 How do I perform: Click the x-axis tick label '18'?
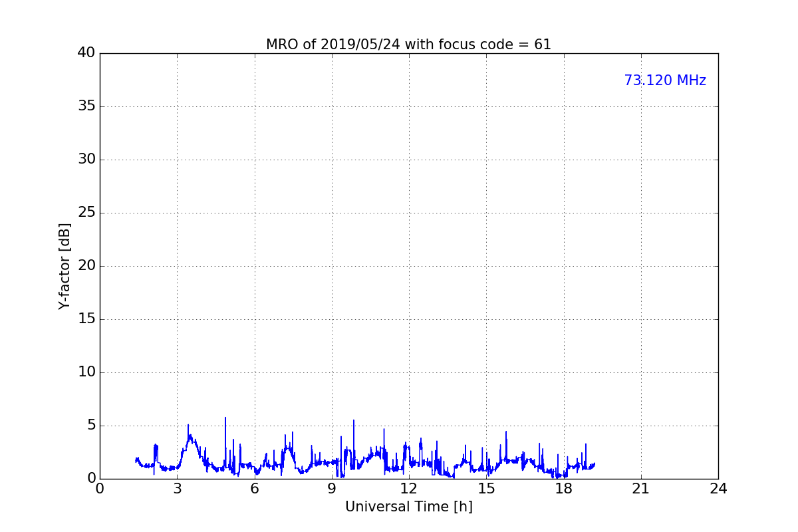(563, 488)
